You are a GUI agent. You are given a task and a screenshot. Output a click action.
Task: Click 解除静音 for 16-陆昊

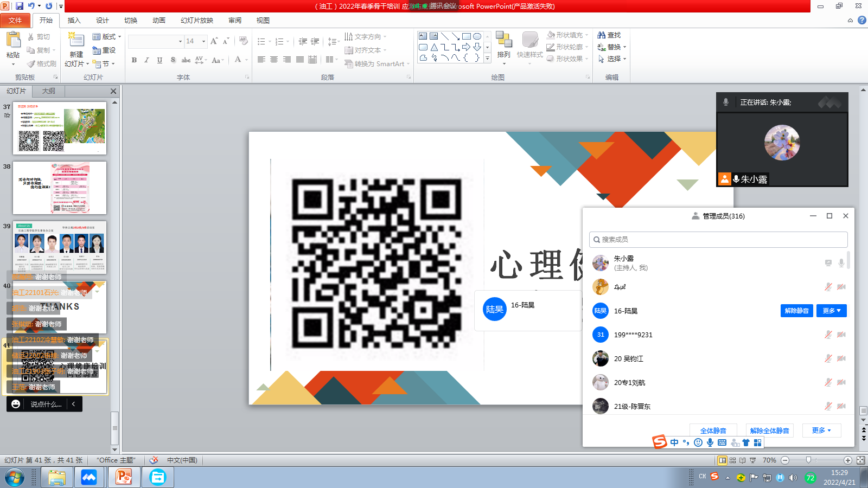click(796, 311)
